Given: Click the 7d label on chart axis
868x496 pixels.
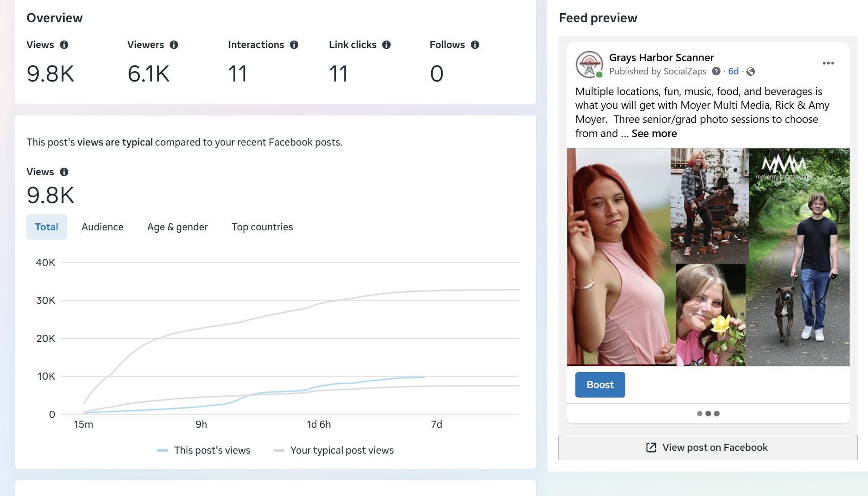Looking at the screenshot, I should tap(437, 424).
